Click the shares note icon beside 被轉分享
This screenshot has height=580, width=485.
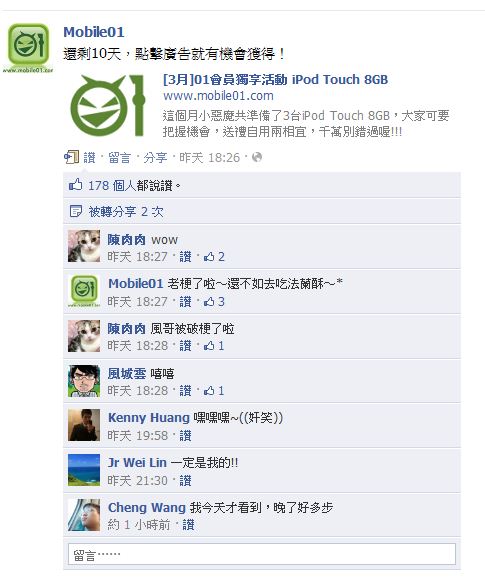tap(75, 211)
